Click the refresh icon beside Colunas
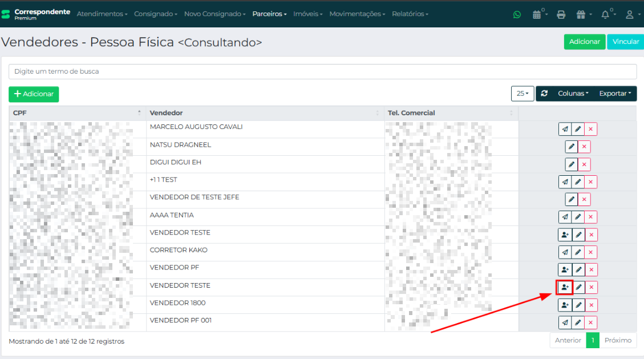Image resolution: width=644 pixels, height=359 pixels. (x=544, y=94)
